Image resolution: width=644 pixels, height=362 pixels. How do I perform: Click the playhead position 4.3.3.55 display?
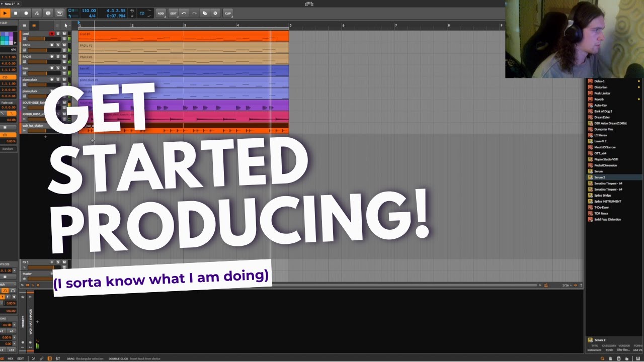coord(116,10)
